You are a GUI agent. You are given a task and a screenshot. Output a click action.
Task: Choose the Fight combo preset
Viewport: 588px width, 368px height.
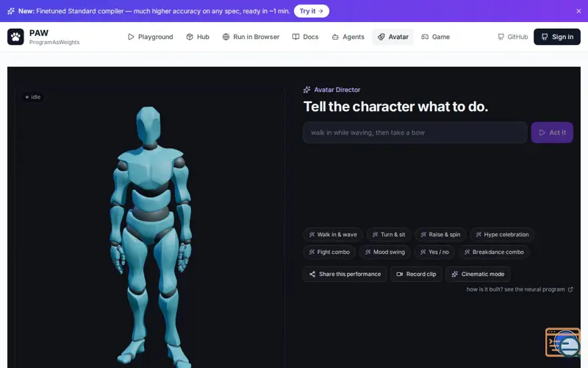click(329, 252)
